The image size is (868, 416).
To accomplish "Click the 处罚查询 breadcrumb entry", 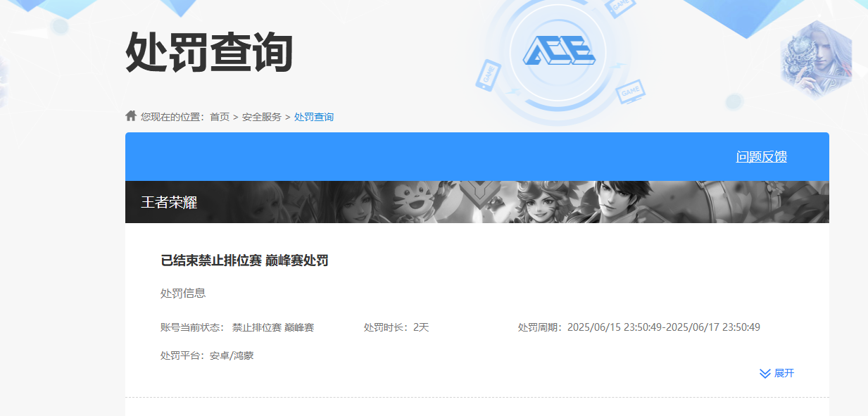I will pos(313,116).
